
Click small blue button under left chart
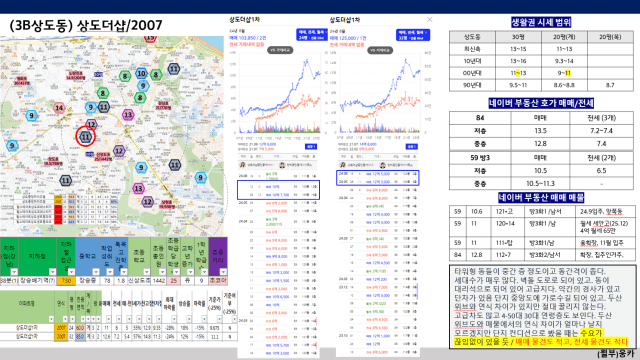[x=311, y=147]
